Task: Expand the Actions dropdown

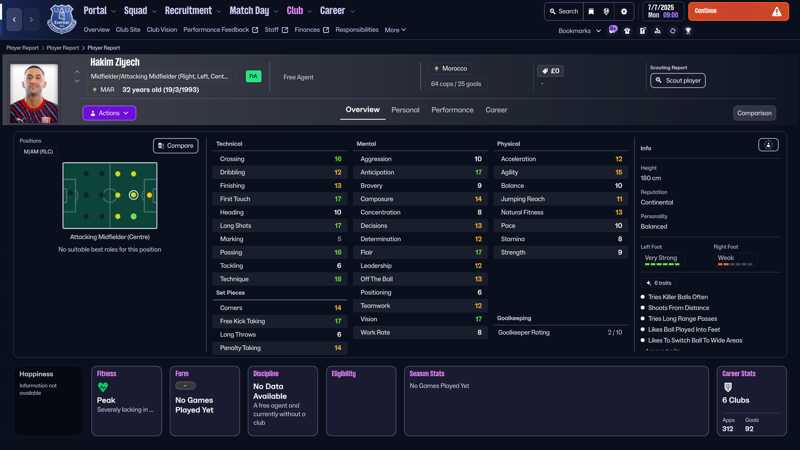Action: [x=109, y=113]
